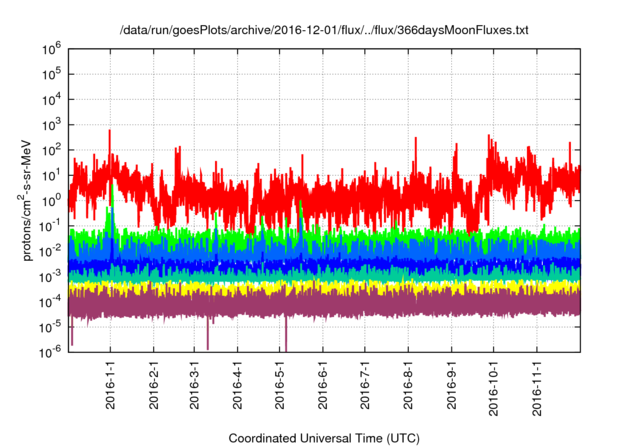Select the 2016-6-1 date tick label
Screen dimensions: 640x448
(322, 383)
